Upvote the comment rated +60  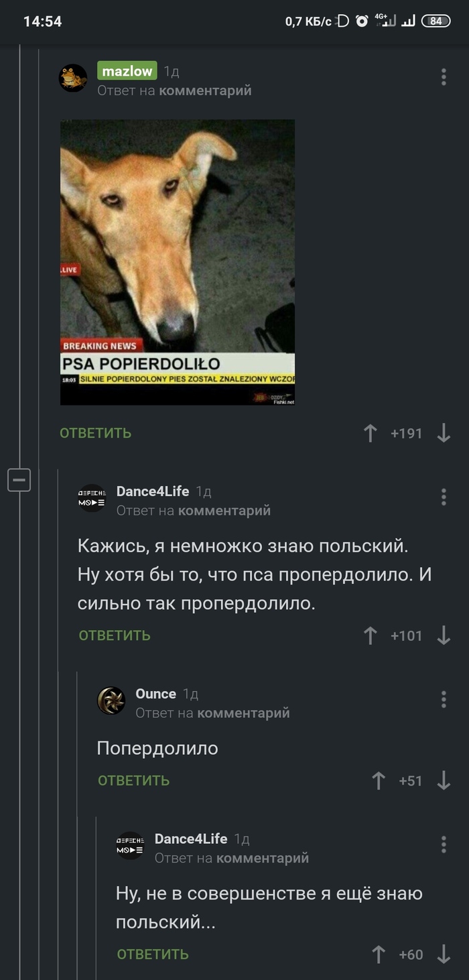coord(379,955)
